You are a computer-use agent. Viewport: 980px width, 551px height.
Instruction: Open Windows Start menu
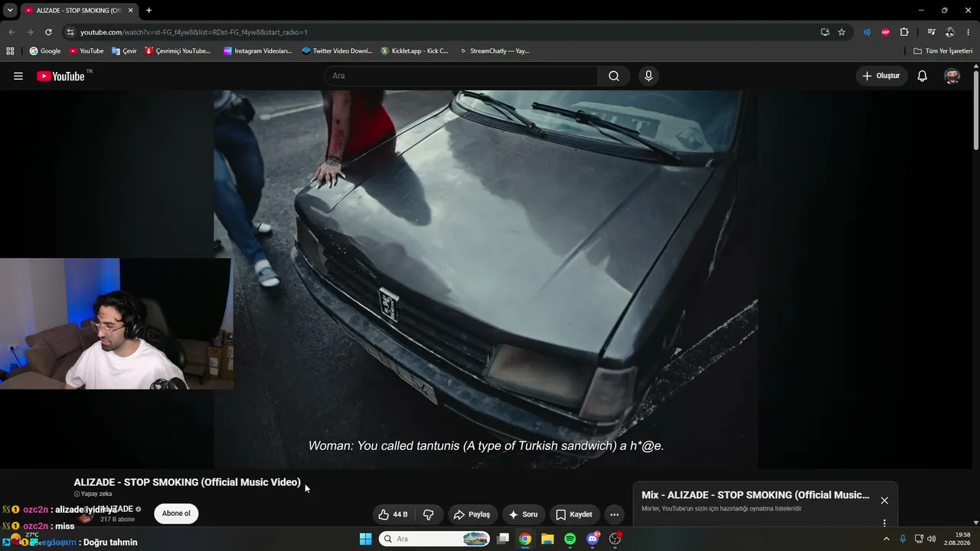[365, 539]
